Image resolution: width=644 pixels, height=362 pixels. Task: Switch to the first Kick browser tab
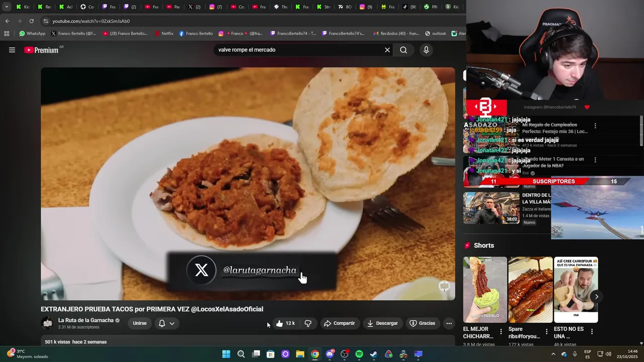[23, 7]
